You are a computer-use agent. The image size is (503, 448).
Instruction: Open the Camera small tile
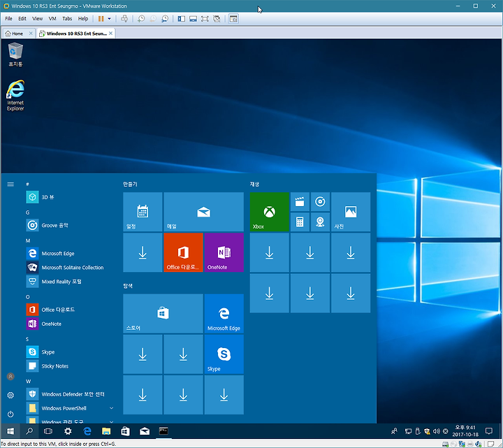click(320, 222)
